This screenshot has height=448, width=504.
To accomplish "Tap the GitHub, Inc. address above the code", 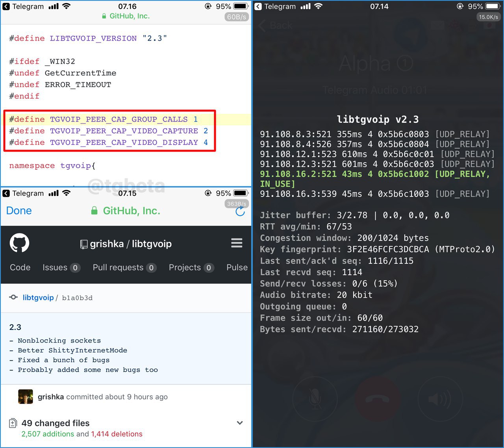I will (126, 16).
